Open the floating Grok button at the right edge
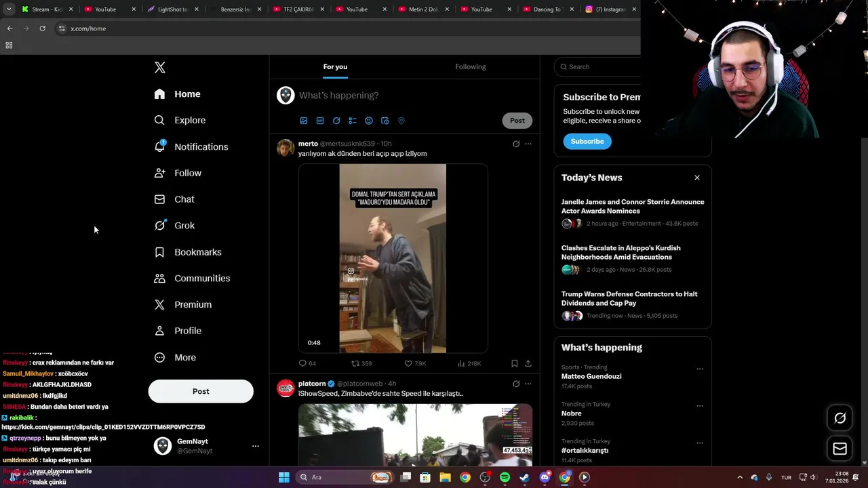This screenshot has height=488, width=868. (x=840, y=418)
